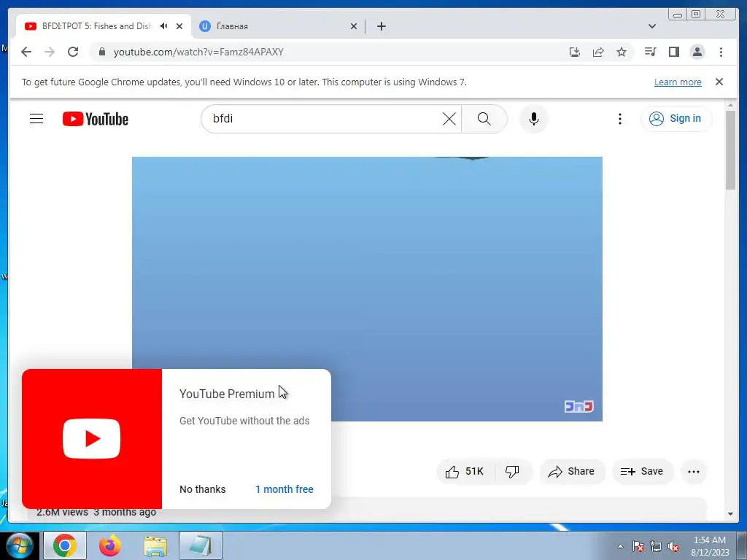Image resolution: width=747 pixels, height=560 pixels.
Task: Bookmark this tab with the star icon
Action: point(622,52)
